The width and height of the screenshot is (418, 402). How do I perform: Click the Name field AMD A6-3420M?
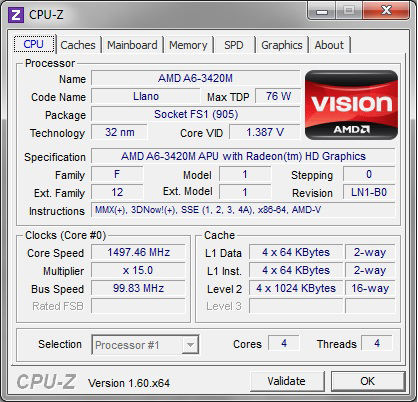click(x=195, y=79)
